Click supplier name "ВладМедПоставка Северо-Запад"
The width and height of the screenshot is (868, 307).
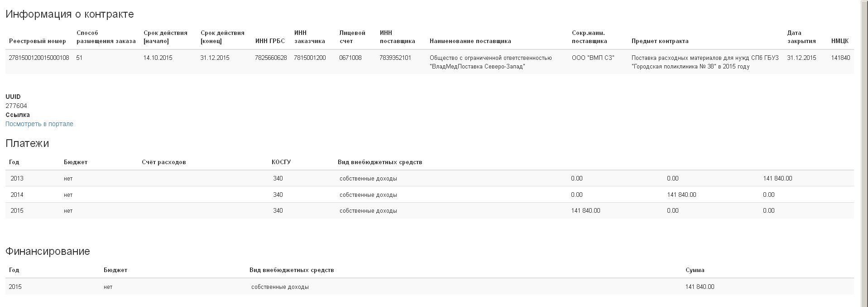point(477,67)
